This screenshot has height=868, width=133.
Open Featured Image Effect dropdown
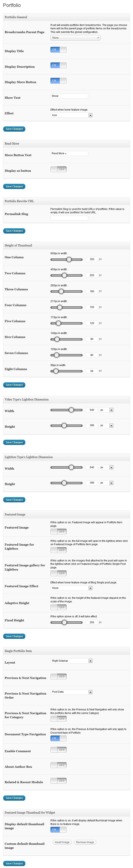pyautogui.click(x=71, y=588)
